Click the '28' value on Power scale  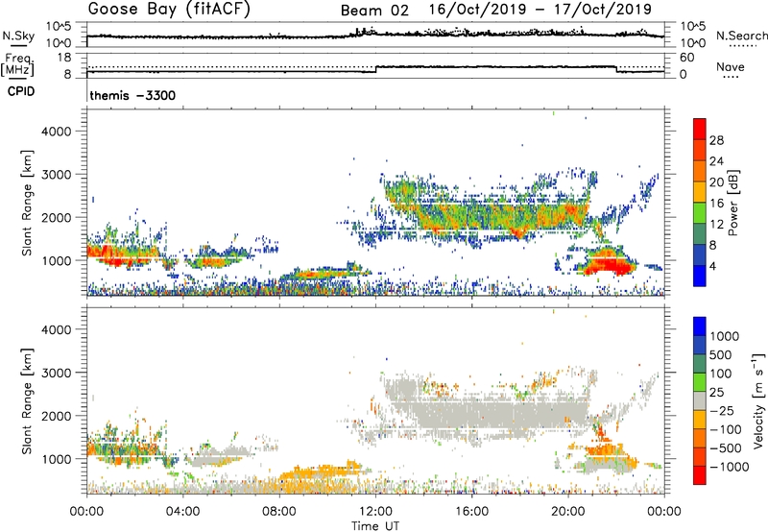(x=716, y=140)
